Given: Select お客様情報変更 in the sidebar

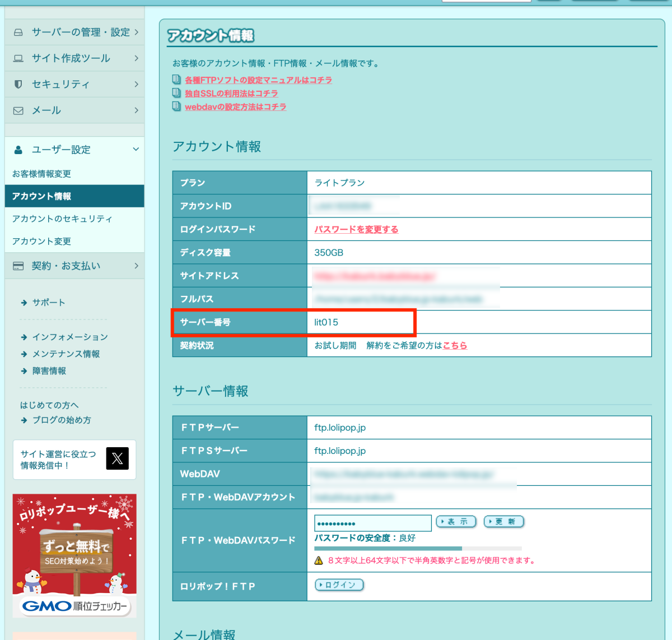Looking at the screenshot, I should click(42, 174).
